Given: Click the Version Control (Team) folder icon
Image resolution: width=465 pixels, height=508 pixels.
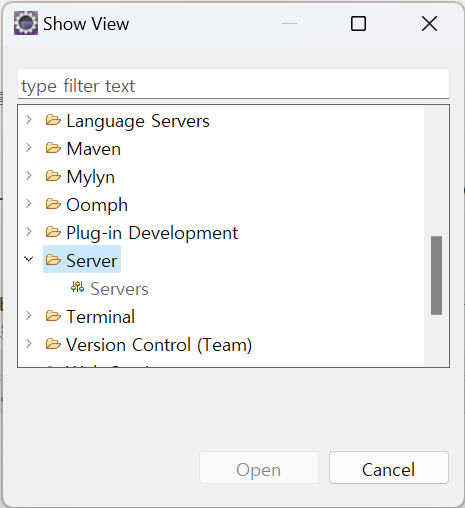Looking at the screenshot, I should 53,344.
